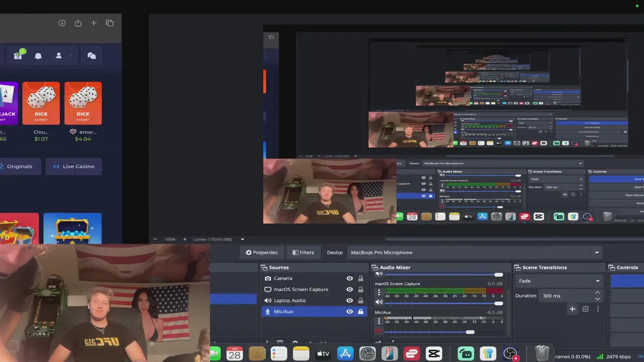Open the notifications bell on the casino site
Image resolution: width=644 pixels, height=362 pixels.
38,56
